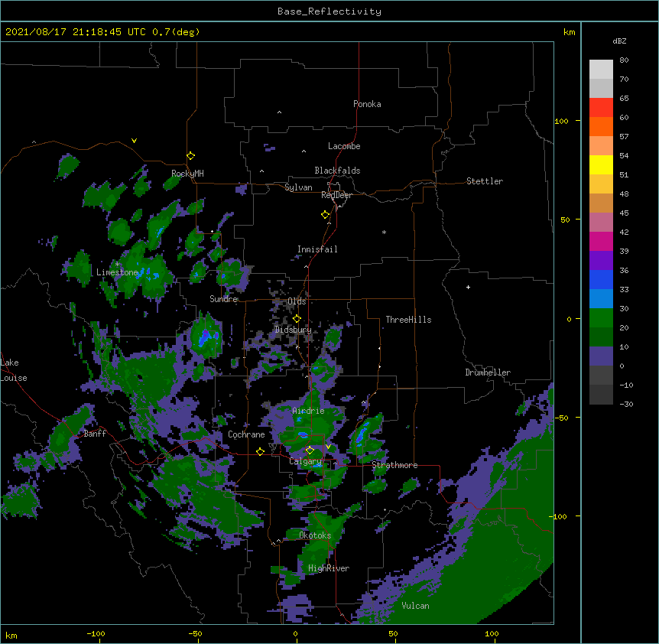Click the Drumheller town label
This screenshot has width=659, height=644.
point(488,372)
